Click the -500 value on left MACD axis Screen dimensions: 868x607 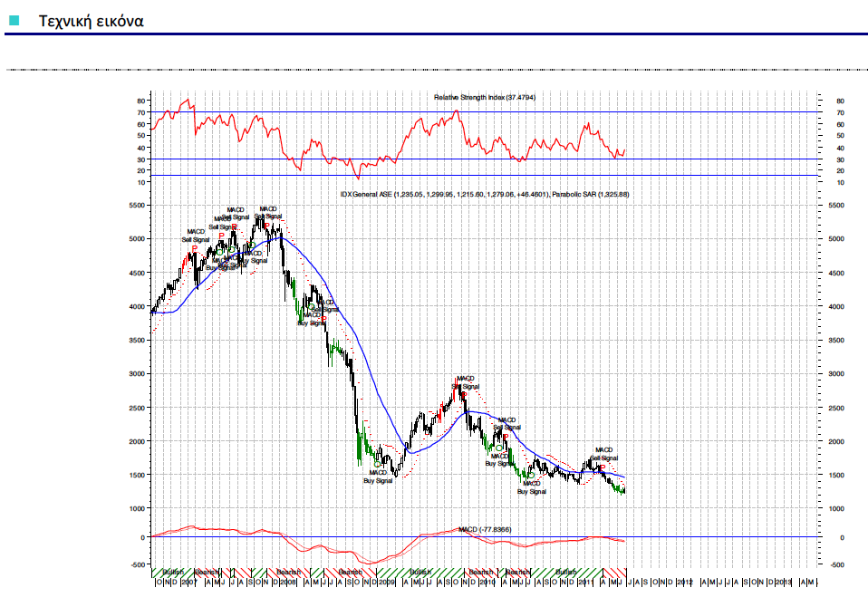[x=138, y=565]
